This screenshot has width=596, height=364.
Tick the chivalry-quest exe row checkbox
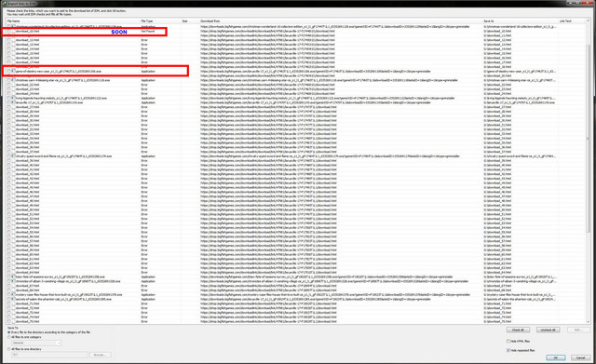9,156
